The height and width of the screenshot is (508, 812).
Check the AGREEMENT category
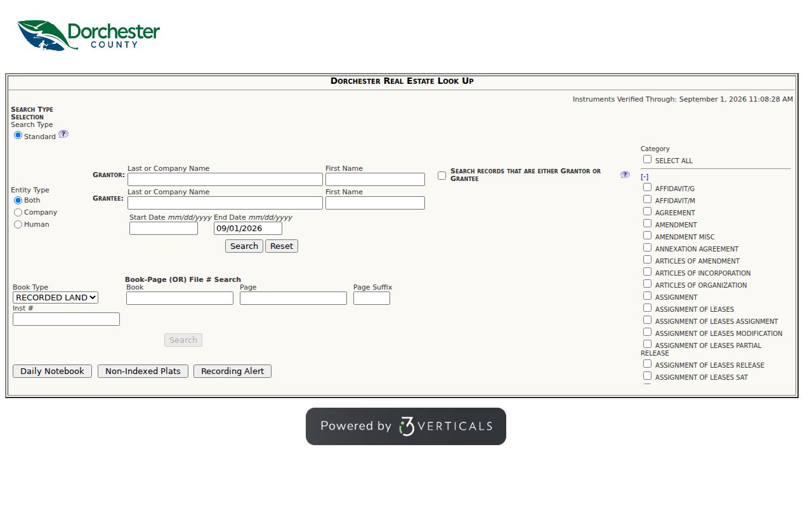click(x=647, y=211)
